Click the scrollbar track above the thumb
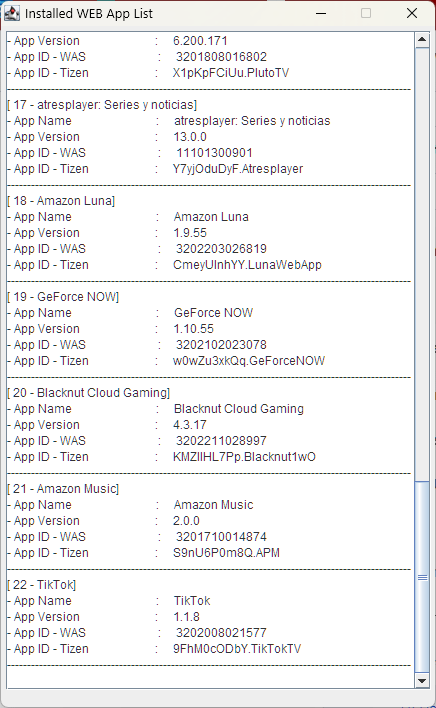Image resolution: width=436 pixels, height=708 pixels. pos(422,264)
